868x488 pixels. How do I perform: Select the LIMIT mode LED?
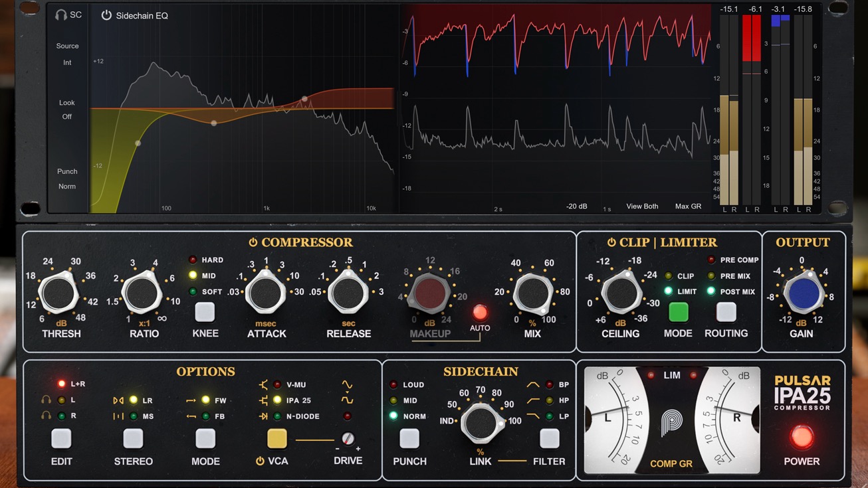click(668, 291)
